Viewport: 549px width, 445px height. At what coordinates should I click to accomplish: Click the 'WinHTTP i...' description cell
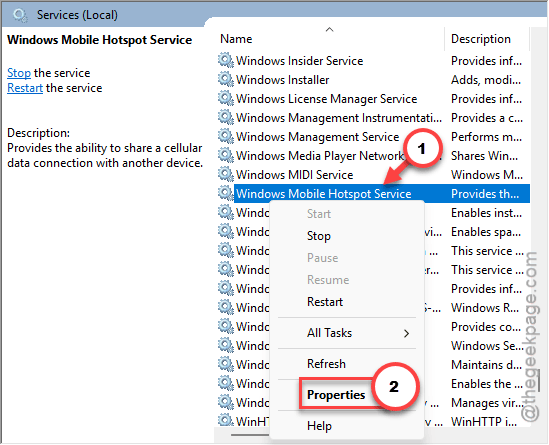pyautogui.click(x=484, y=421)
